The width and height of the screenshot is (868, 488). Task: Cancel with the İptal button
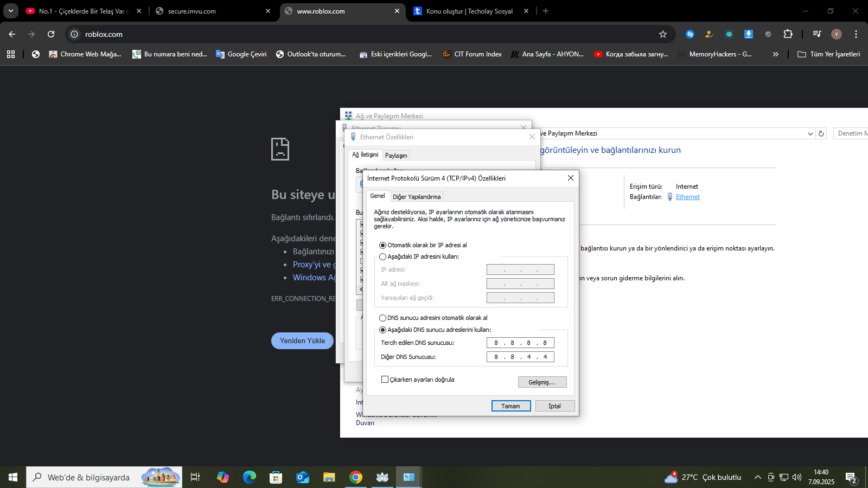click(x=554, y=406)
